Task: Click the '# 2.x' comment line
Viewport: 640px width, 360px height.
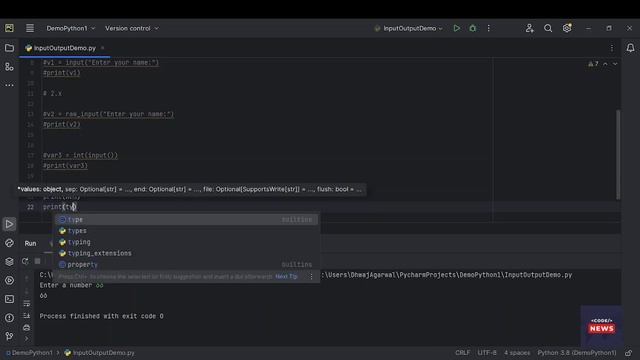Action: tap(53, 94)
